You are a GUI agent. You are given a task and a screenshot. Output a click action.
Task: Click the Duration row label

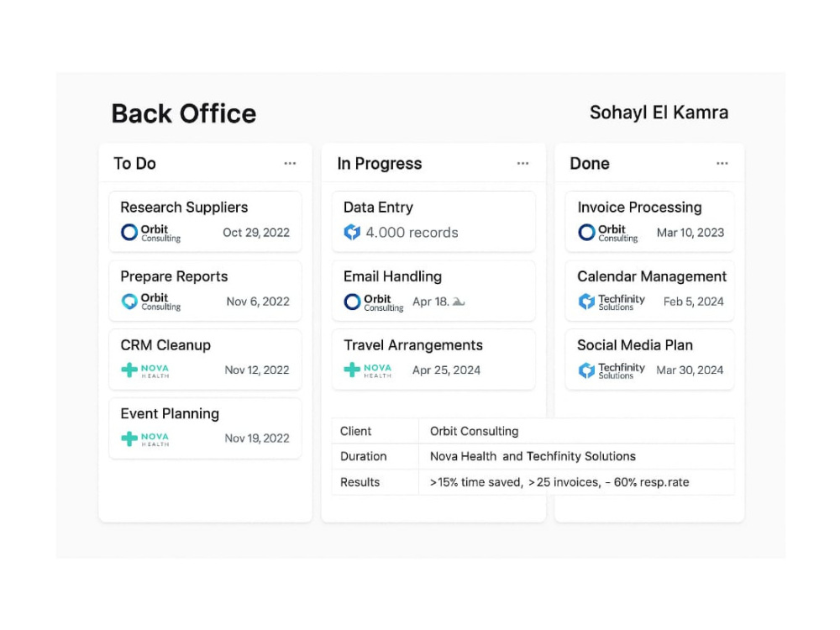pyautogui.click(x=363, y=456)
